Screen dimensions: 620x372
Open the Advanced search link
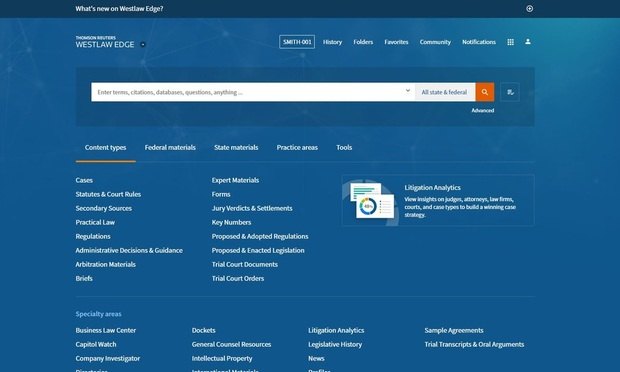[483, 111]
